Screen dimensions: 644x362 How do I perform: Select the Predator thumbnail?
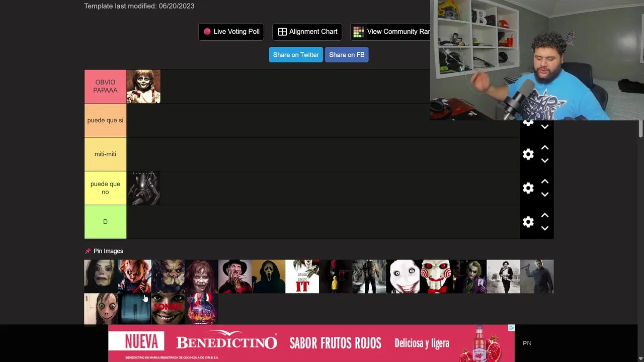168,277
